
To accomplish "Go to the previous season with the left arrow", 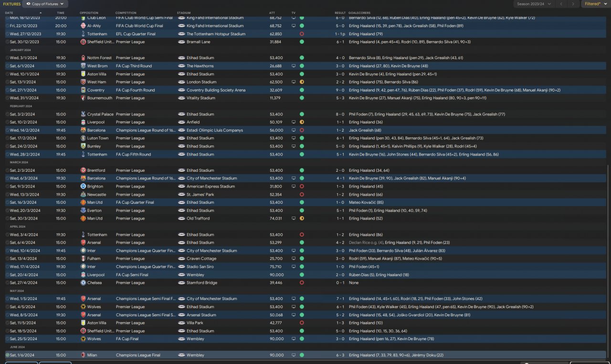I will coord(561,4).
